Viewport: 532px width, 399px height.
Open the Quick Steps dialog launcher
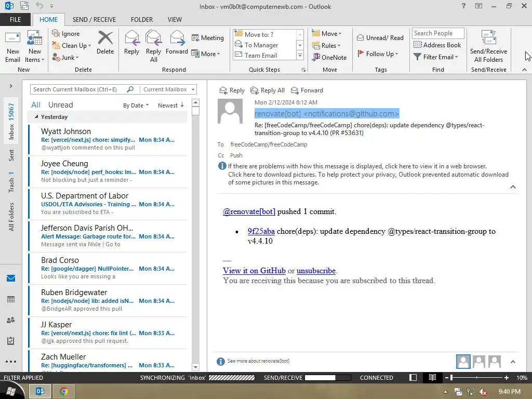[x=303, y=70]
